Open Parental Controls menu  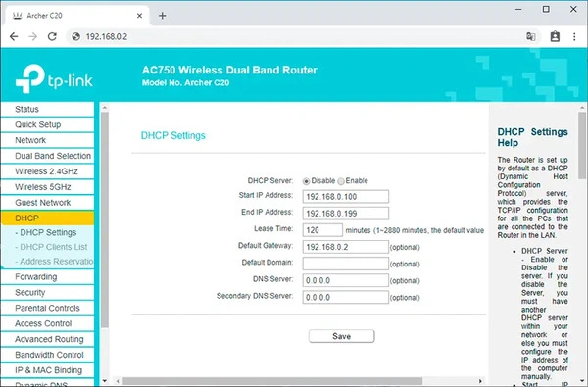coord(48,308)
